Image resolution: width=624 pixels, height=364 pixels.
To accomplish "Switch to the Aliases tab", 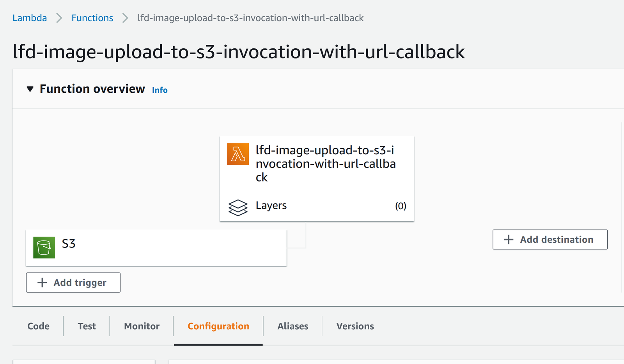I will pos(293,326).
